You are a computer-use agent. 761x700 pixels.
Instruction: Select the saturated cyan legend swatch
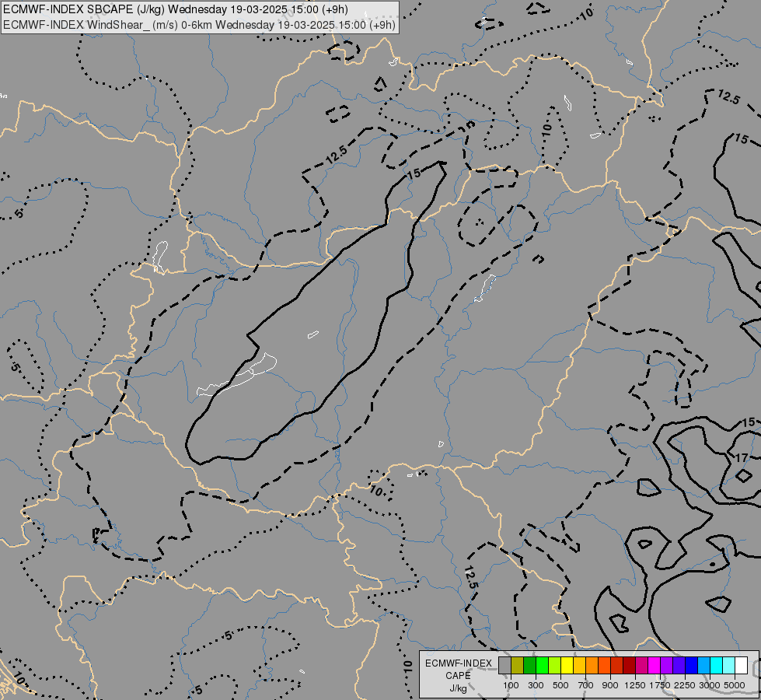tap(717, 665)
